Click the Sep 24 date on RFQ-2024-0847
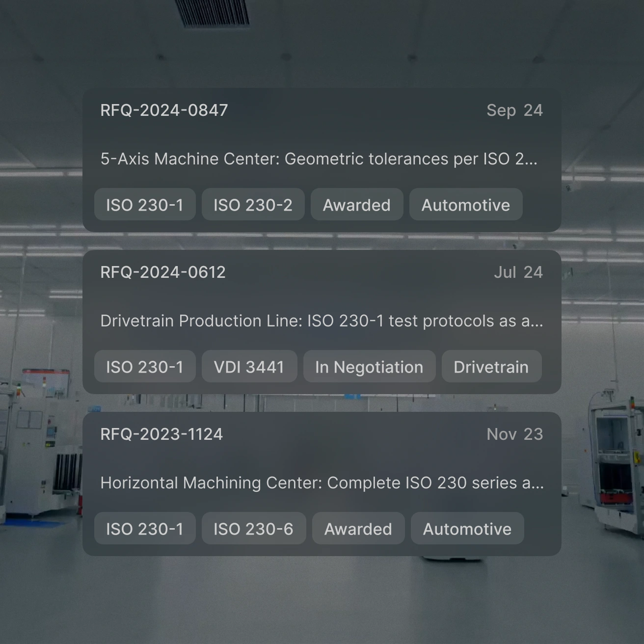This screenshot has width=644, height=644. pyautogui.click(x=514, y=110)
